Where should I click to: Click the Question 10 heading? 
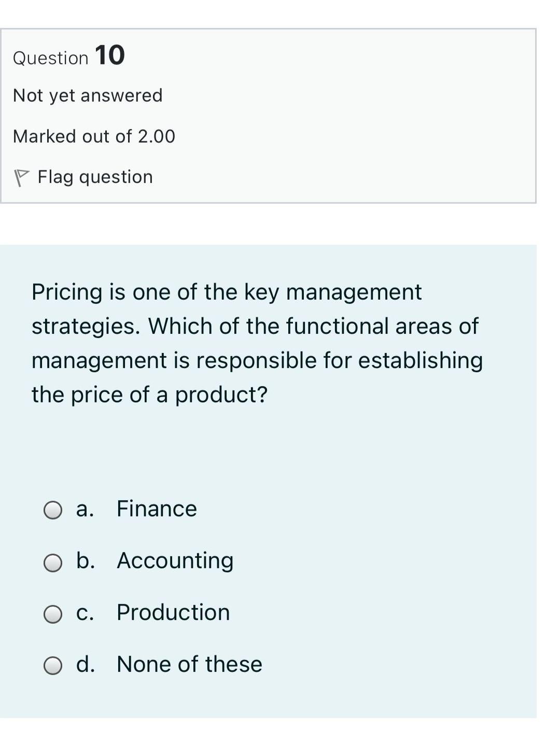68,56
